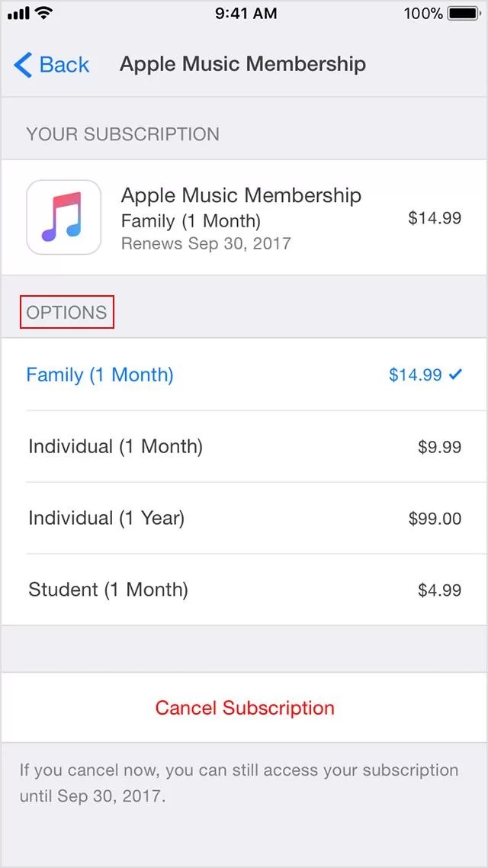Tap the musical note artwork in subscription card
Viewport: 488px width, 868px height.
(64, 217)
